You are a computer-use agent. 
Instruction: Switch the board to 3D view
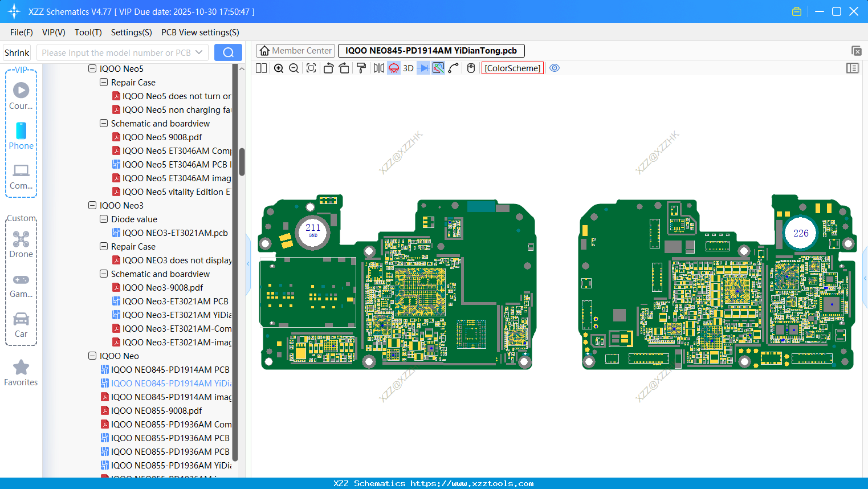[x=407, y=68]
